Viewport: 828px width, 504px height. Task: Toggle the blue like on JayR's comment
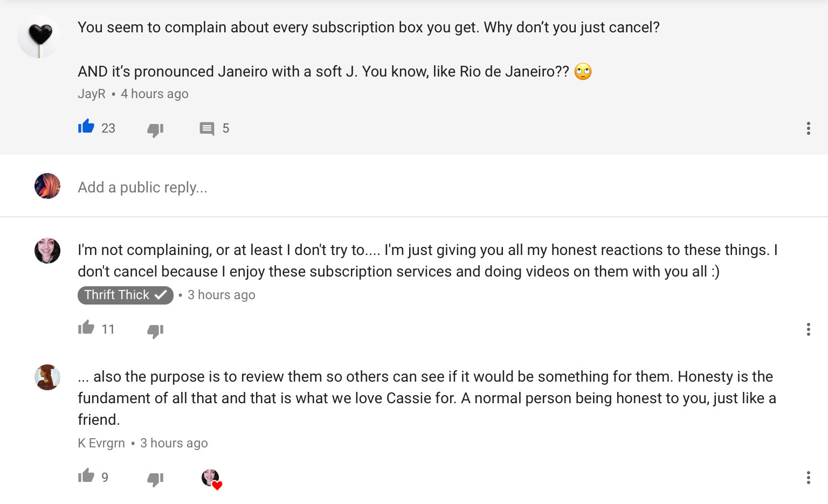pyautogui.click(x=86, y=127)
